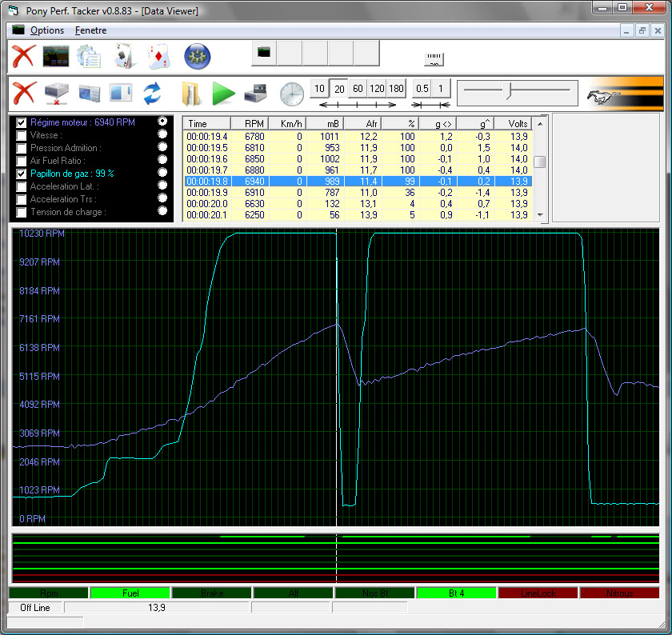Click the Nitrous status indicator
672x635 pixels.
[619, 593]
